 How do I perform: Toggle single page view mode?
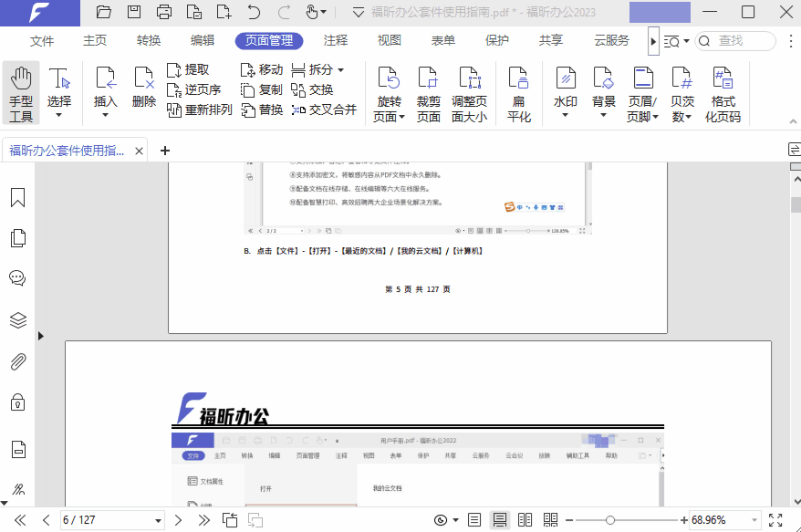click(473, 519)
